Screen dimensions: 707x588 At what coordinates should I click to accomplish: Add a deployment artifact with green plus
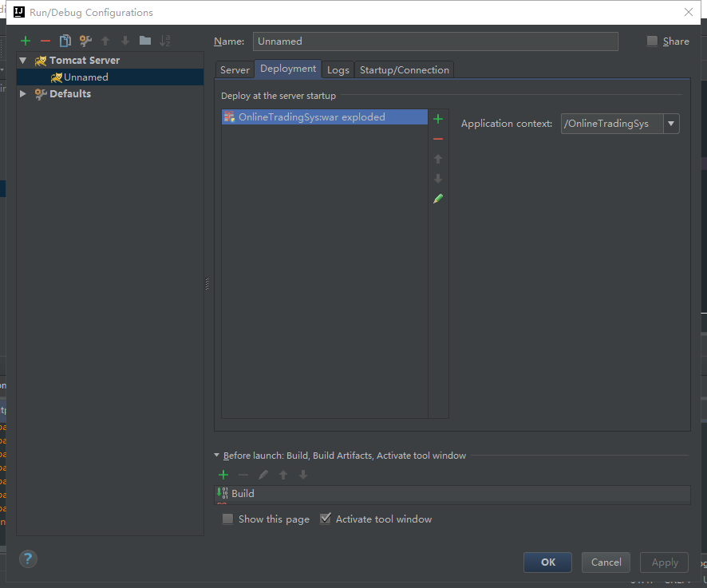click(437, 119)
